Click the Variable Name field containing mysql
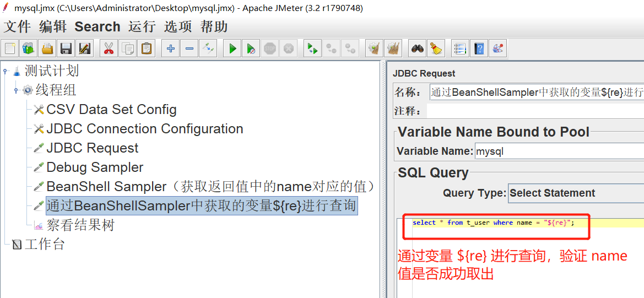This screenshot has height=298, width=644. (x=559, y=151)
